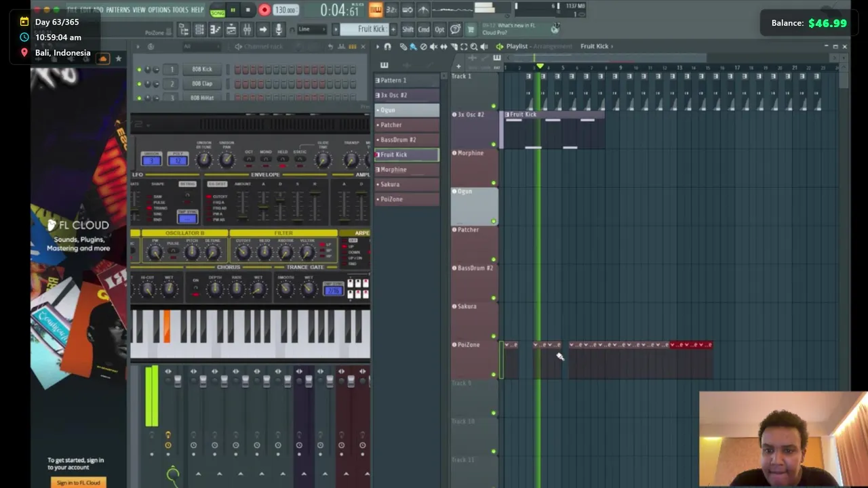Click the GLIDE TIME knob on synth
The height and width of the screenshot is (488, 868).
(323, 160)
